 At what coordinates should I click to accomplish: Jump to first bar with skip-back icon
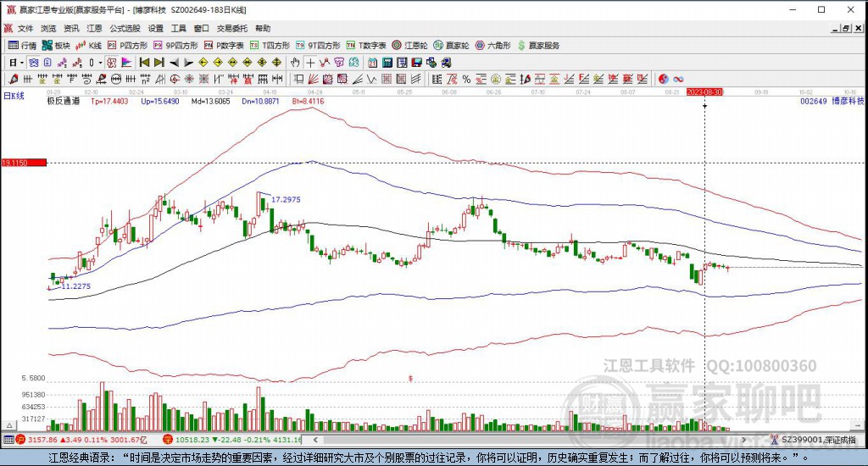tap(144, 63)
